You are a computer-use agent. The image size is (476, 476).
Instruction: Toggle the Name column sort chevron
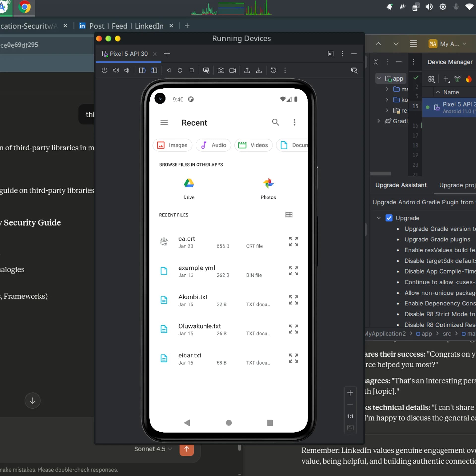click(438, 92)
